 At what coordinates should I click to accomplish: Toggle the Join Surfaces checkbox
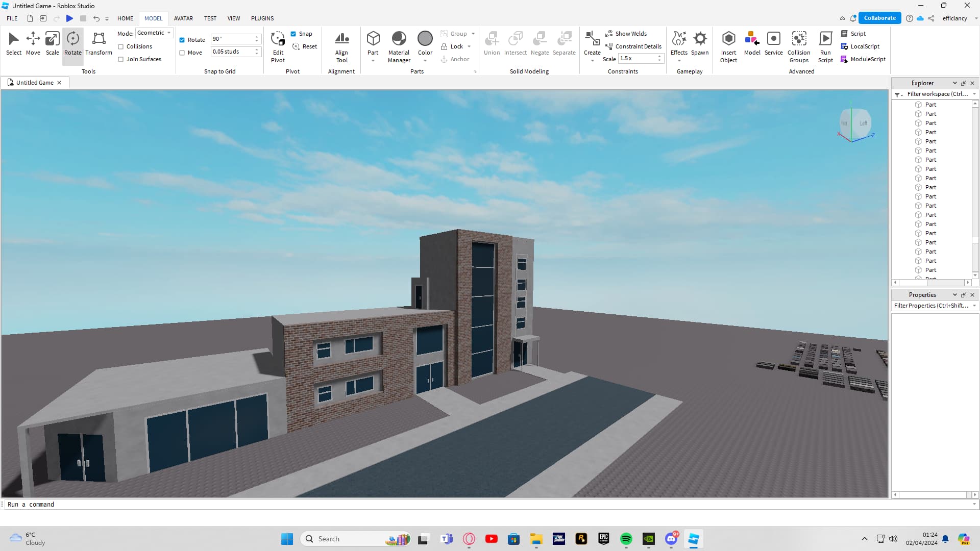(121, 59)
